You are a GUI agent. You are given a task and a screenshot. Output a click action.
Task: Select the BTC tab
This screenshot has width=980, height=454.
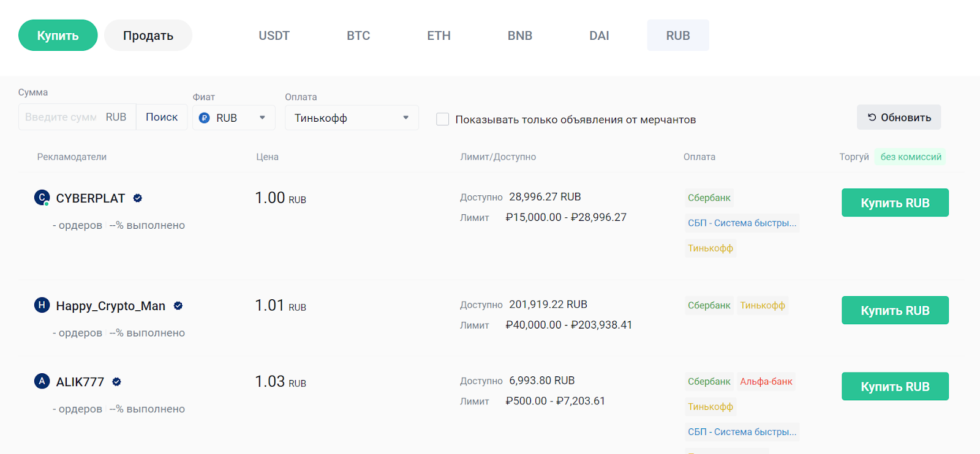(x=358, y=35)
